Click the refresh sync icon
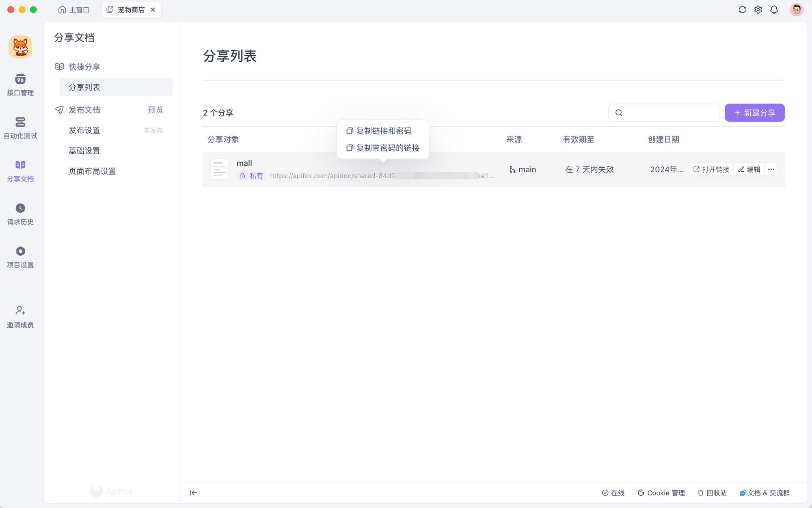Image resolution: width=812 pixels, height=508 pixels. [742, 10]
